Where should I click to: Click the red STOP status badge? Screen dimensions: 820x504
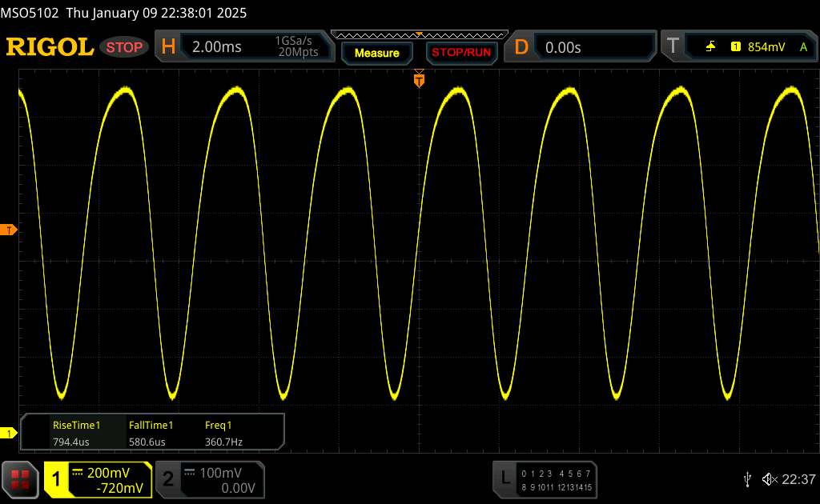point(125,47)
